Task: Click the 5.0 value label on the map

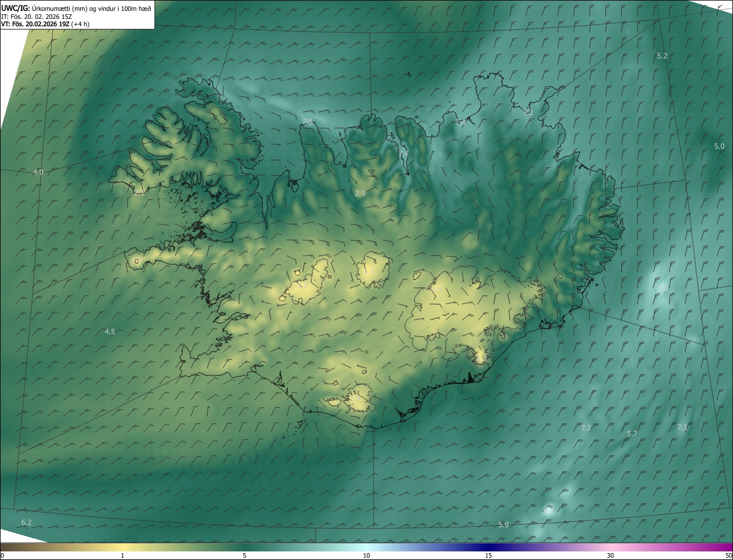Action: point(719,147)
